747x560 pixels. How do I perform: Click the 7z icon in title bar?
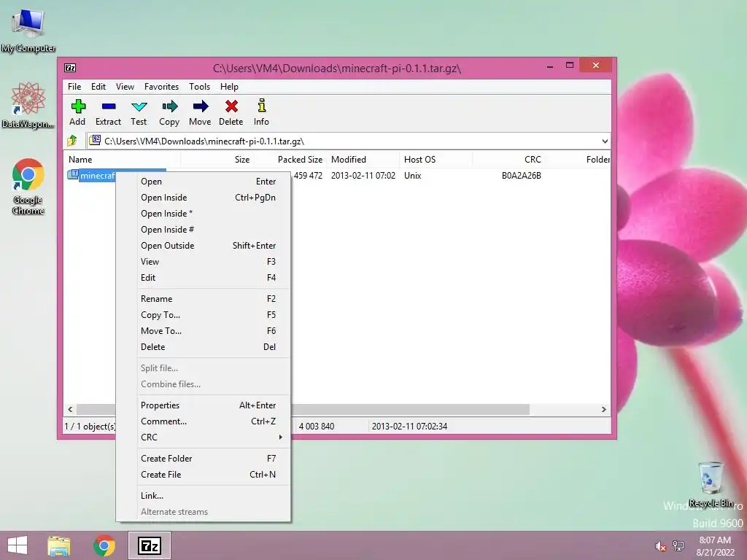(70, 68)
